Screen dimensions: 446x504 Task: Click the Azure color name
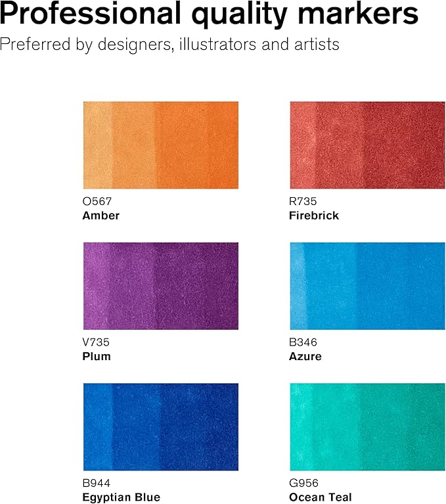[305, 356]
